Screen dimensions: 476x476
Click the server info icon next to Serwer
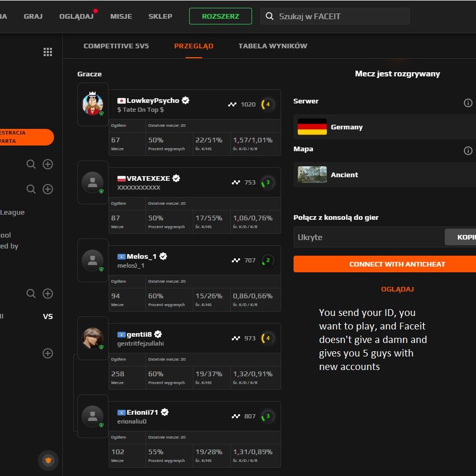(468, 103)
